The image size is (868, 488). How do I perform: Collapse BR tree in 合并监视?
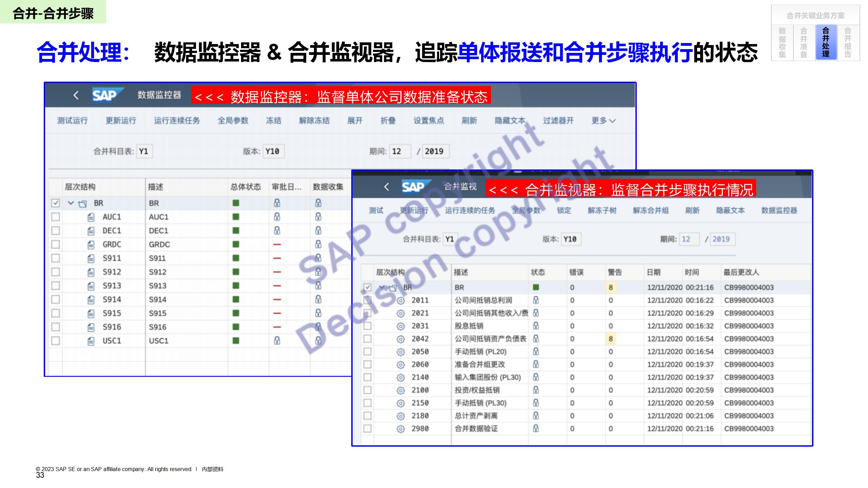(382, 287)
